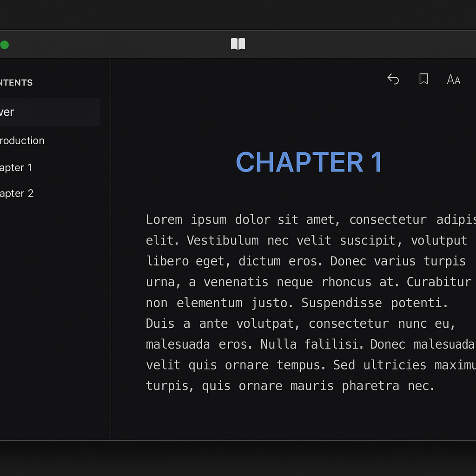Navigate to Chapter 2 in the sidebar
This screenshot has height=476, width=476.
coord(17,193)
